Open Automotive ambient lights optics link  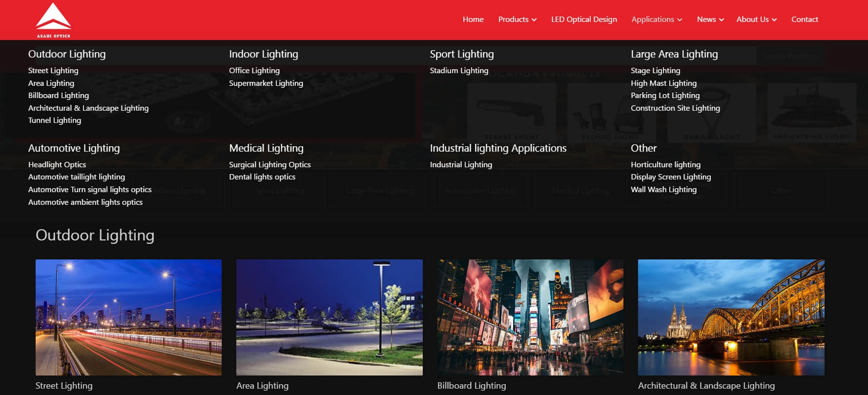pyautogui.click(x=85, y=202)
